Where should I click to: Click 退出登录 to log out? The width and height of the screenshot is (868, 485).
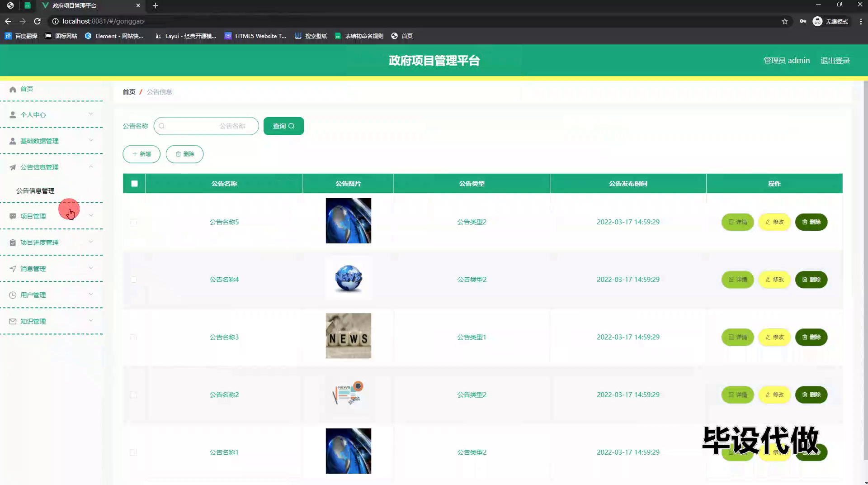tap(835, 61)
